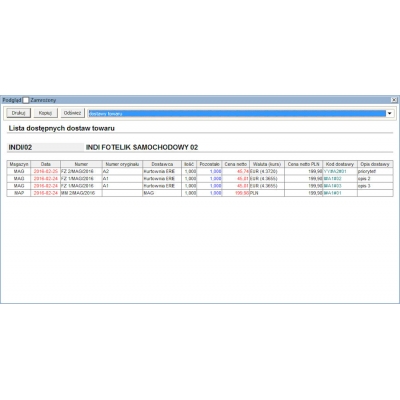Click the Kopiuj button
The height and width of the screenshot is (400, 400).
click(45, 113)
